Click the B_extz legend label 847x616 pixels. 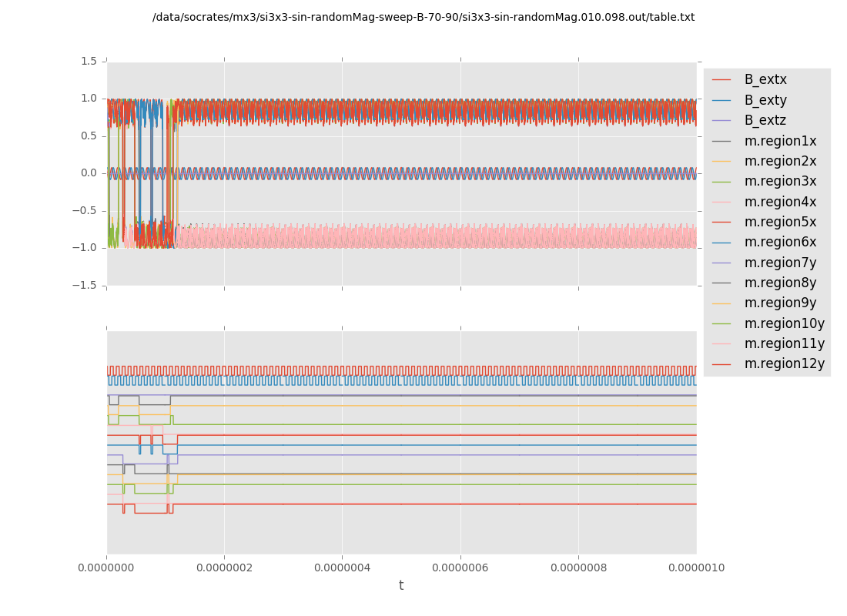pos(765,120)
